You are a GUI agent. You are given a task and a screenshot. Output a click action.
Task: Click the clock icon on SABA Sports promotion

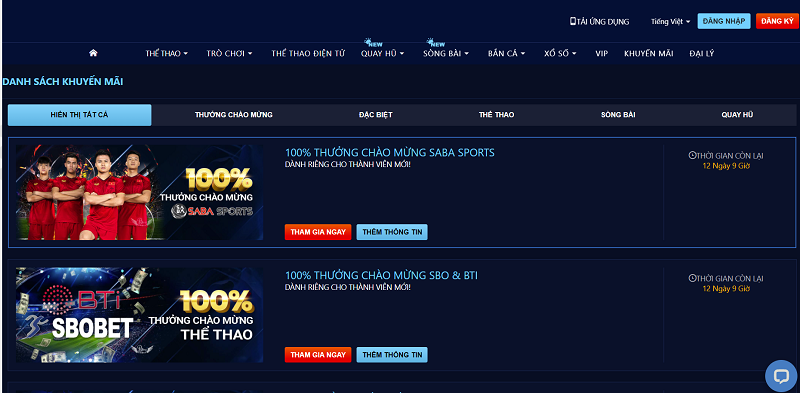(x=692, y=156)
